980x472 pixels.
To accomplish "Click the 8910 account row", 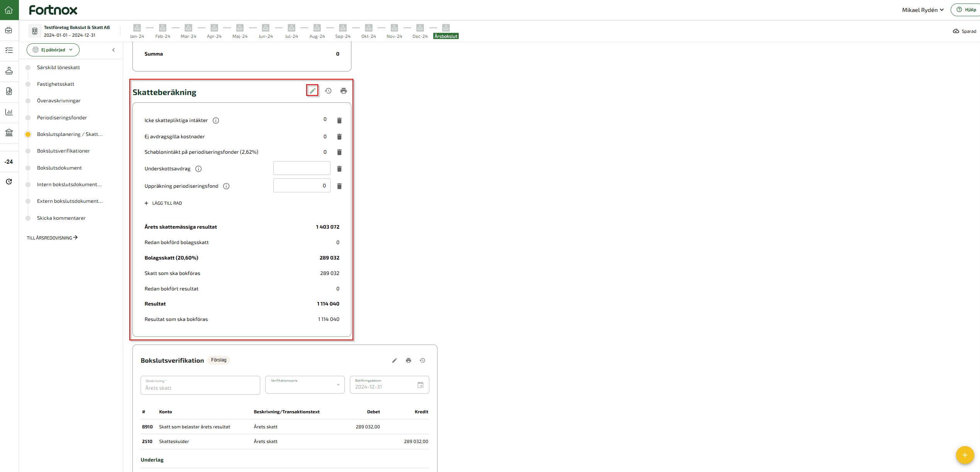I will click(x=285, y=427).
